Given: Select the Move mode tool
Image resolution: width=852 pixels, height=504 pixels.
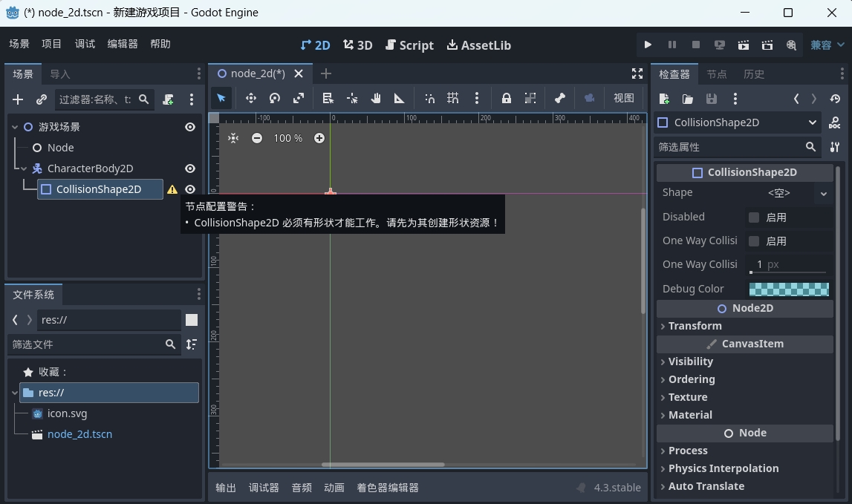Looking at the screenshot, I should click(251, 98).
